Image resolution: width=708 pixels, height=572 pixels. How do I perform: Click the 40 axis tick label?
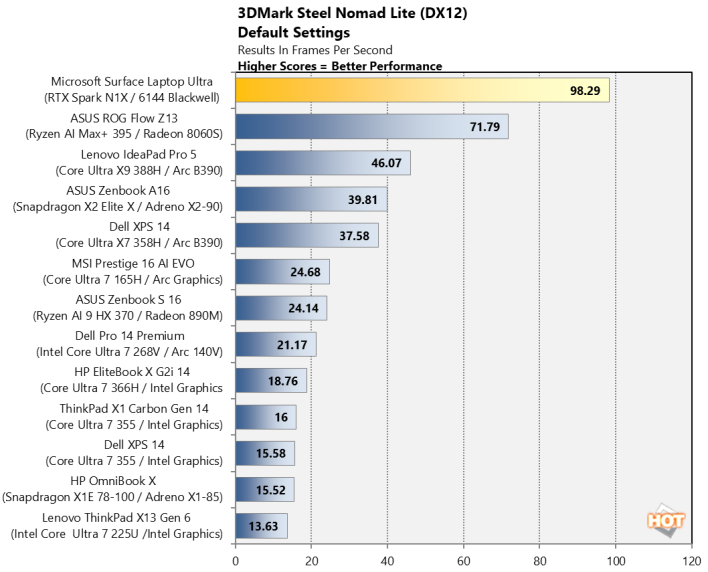coord(387,561)
